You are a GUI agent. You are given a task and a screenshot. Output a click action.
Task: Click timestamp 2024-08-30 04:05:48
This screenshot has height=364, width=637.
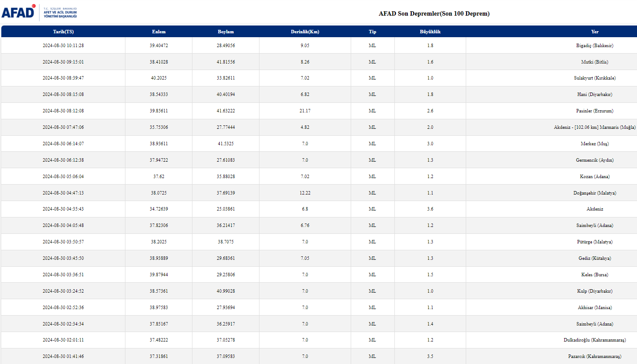63,225
